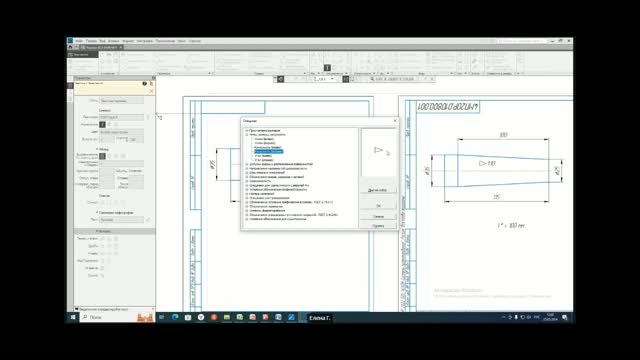Click Отмена in the symbol dialog
The image size is (640, 360).
pos(378,216)
